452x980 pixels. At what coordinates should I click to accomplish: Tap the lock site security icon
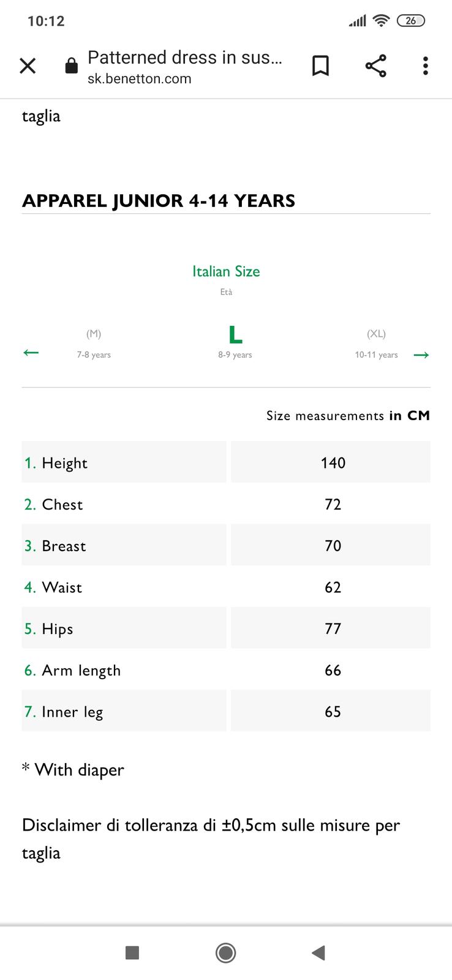point(72,66)
